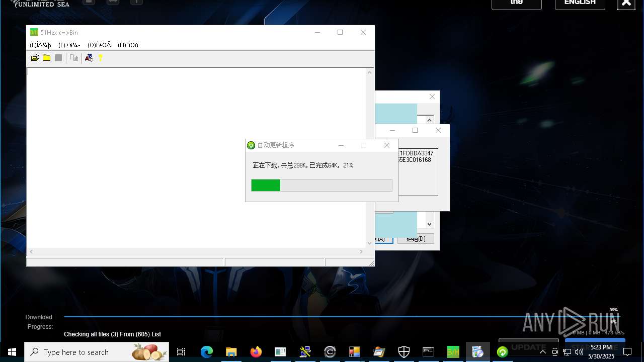This screenshot has width=644, height=362.
Task: Click the circular C icon on taskbar
Action: 330,352
